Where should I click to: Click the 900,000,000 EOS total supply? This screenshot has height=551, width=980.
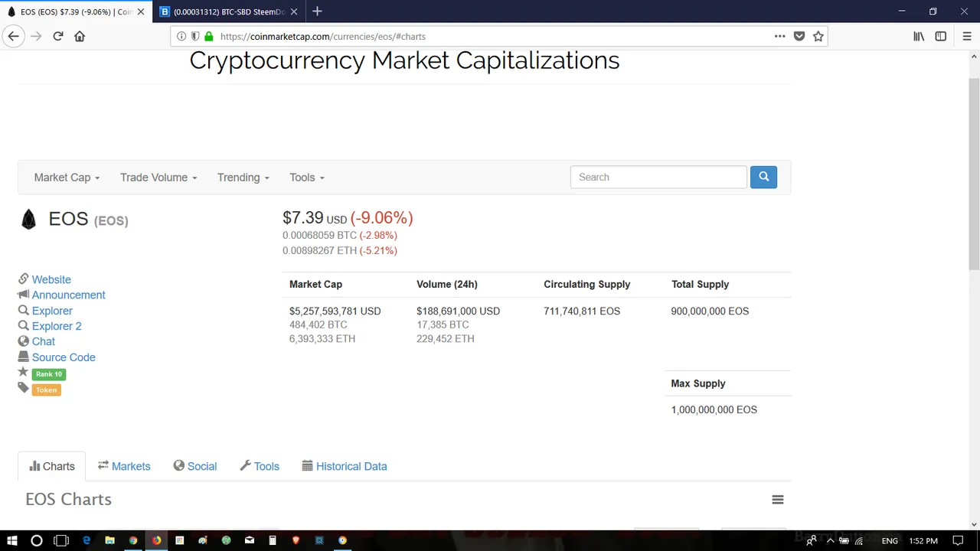pyautogui.click(x=710, y=311)
